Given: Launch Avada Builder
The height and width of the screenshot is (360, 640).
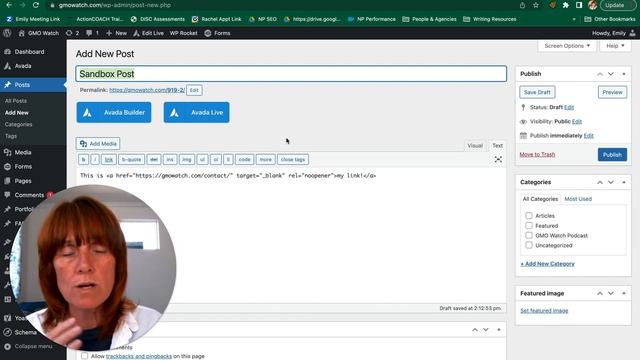Looking at the screenshot, I should [x=114, y=112].
